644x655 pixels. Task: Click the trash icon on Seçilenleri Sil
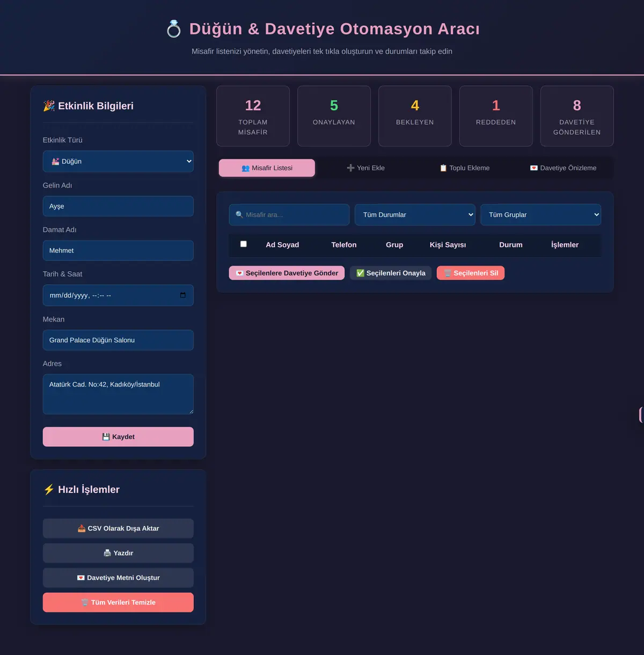(x=448, y=273)
